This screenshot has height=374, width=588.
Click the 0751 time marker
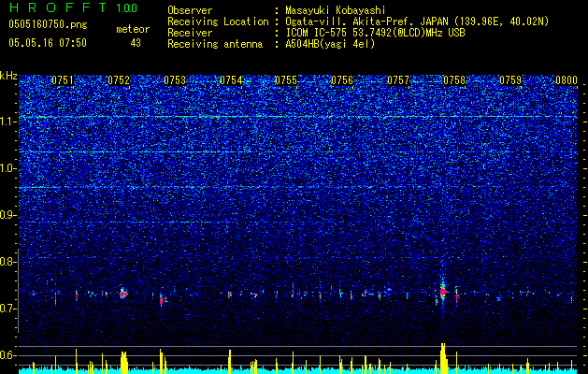pyautogui.click(x=63, y=80)
